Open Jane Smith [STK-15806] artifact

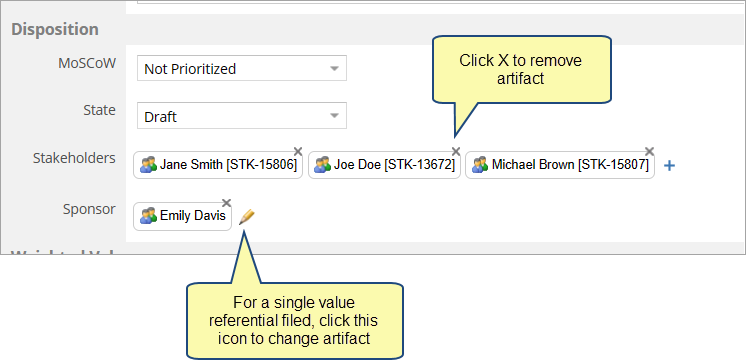[228, 165]
